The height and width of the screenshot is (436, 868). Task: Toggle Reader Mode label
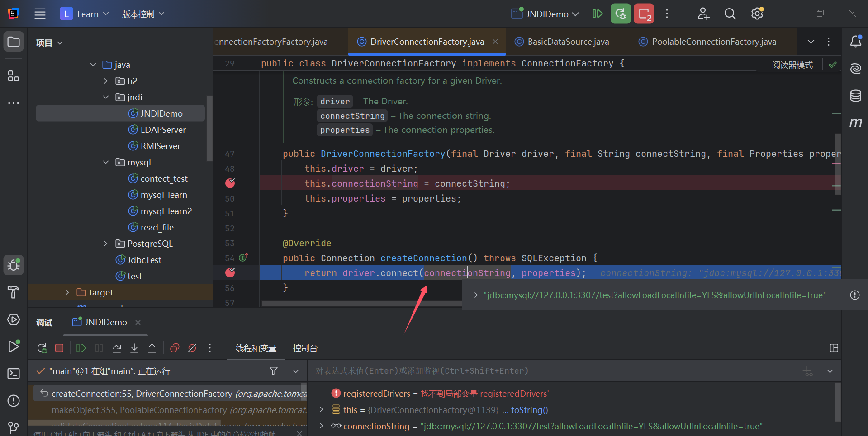coord(792,65)
